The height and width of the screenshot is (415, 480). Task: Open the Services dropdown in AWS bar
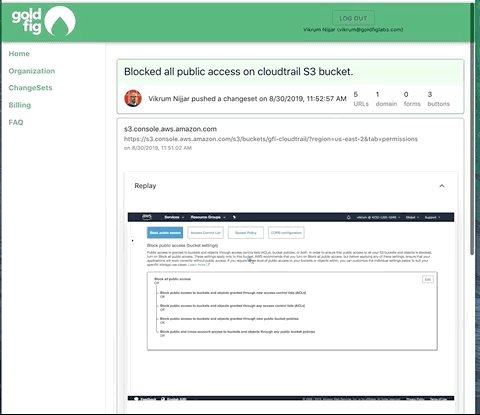(174, 217)
